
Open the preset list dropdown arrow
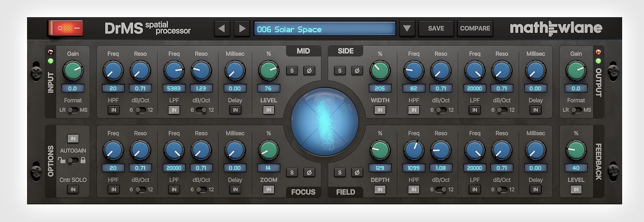407,29
